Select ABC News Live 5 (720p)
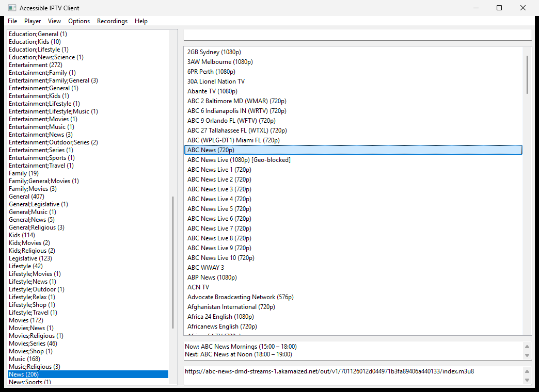 point(353,208)
